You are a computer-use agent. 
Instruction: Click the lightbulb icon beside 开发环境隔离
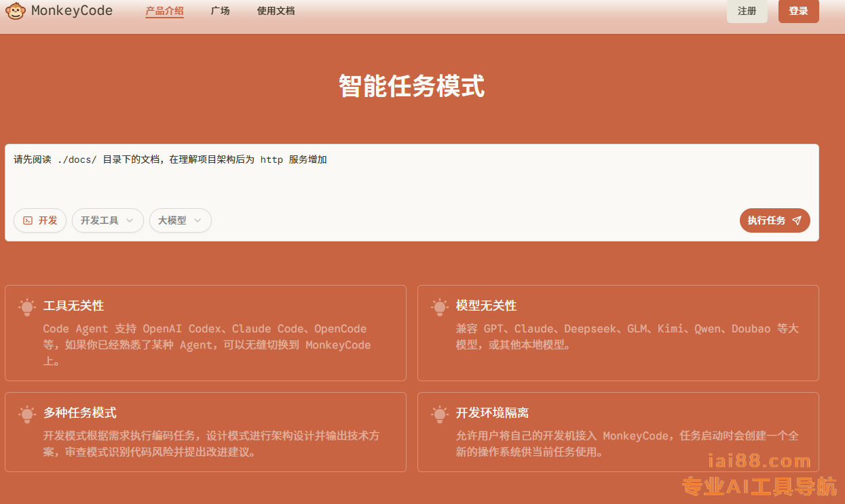tap(440, 414)
